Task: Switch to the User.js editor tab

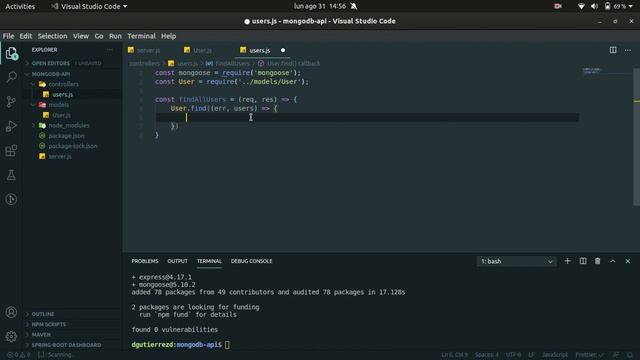Action: click(x=202, y=50)
